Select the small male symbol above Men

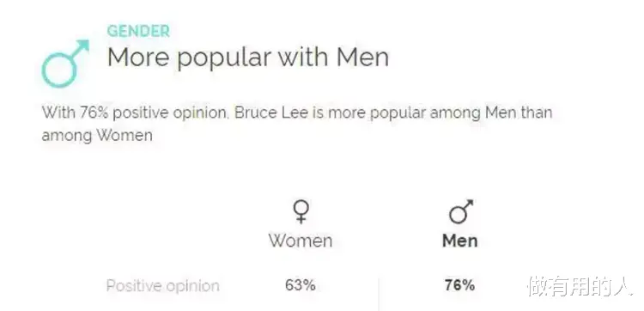461,212
